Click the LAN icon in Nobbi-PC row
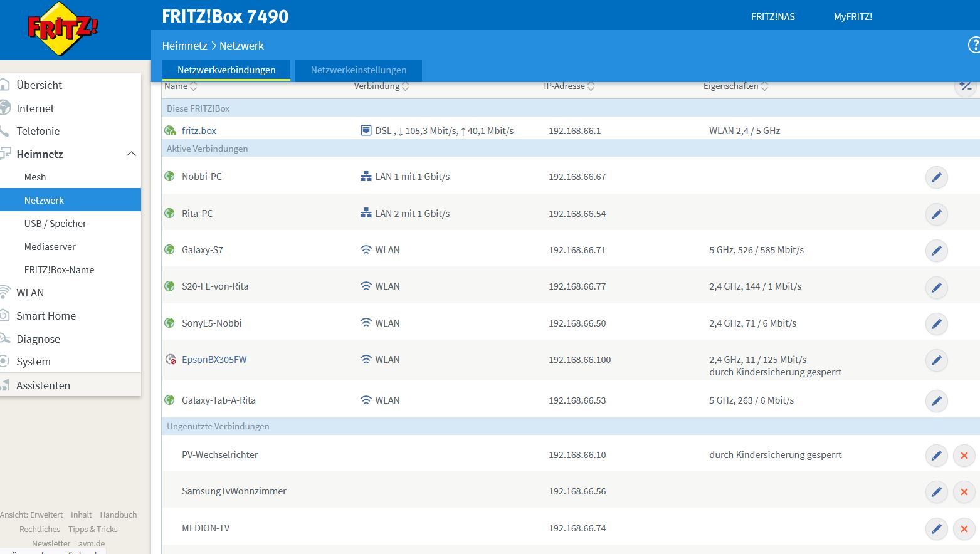 (x=366, y=177)
